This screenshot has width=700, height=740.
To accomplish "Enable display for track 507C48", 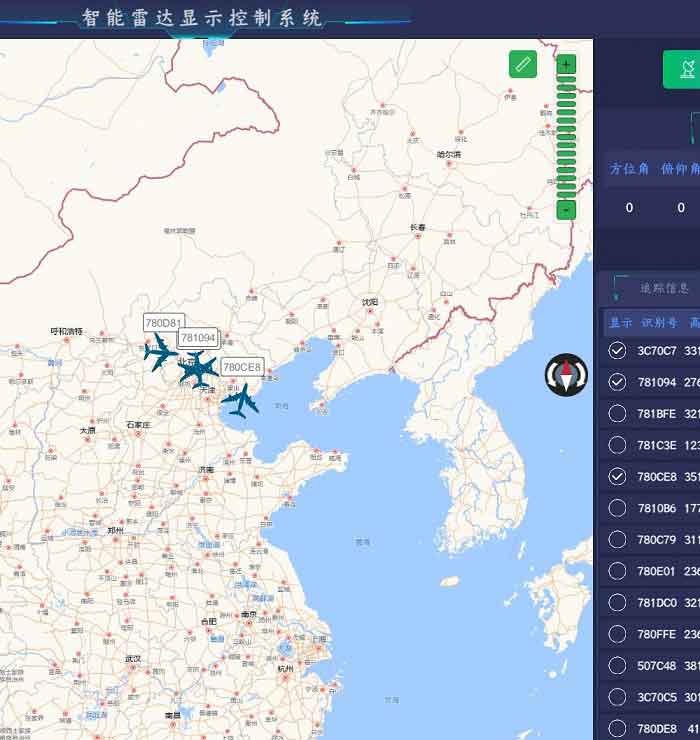I will (x=617, y=665).
